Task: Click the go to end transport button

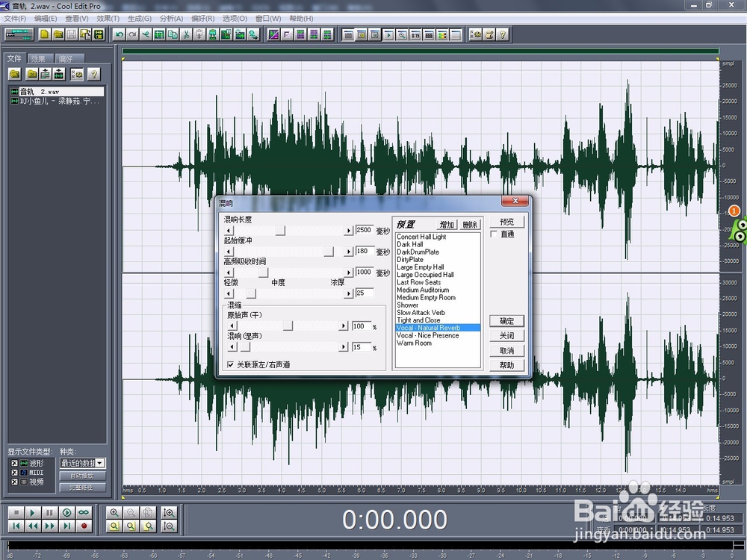Action: click(x=66, y=526)
